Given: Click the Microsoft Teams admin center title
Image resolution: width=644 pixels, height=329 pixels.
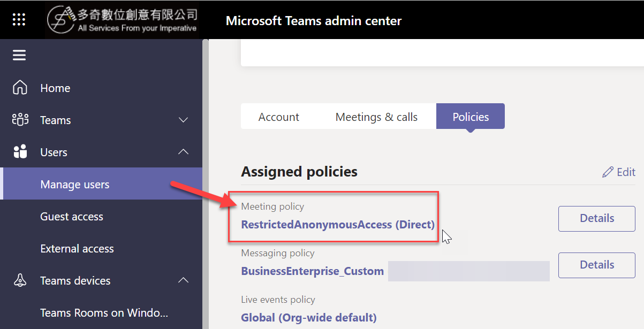Looking at the screenshot, I should point(314,21).
